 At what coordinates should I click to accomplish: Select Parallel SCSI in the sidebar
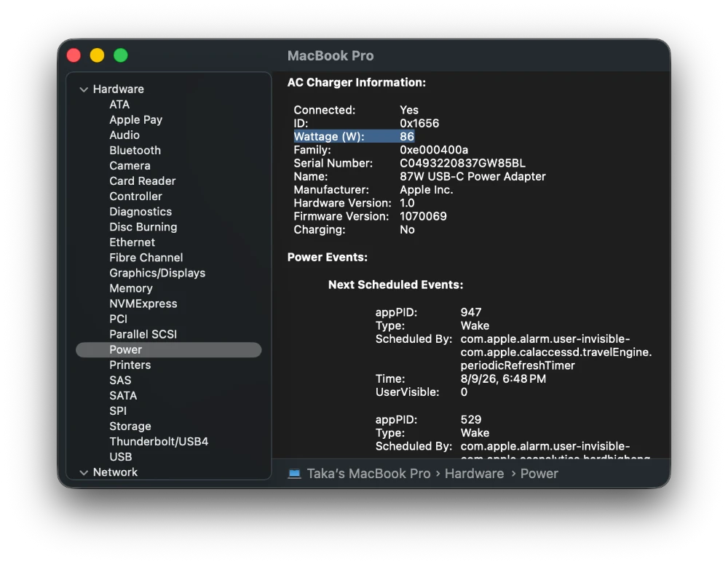[x=143, y=334]
